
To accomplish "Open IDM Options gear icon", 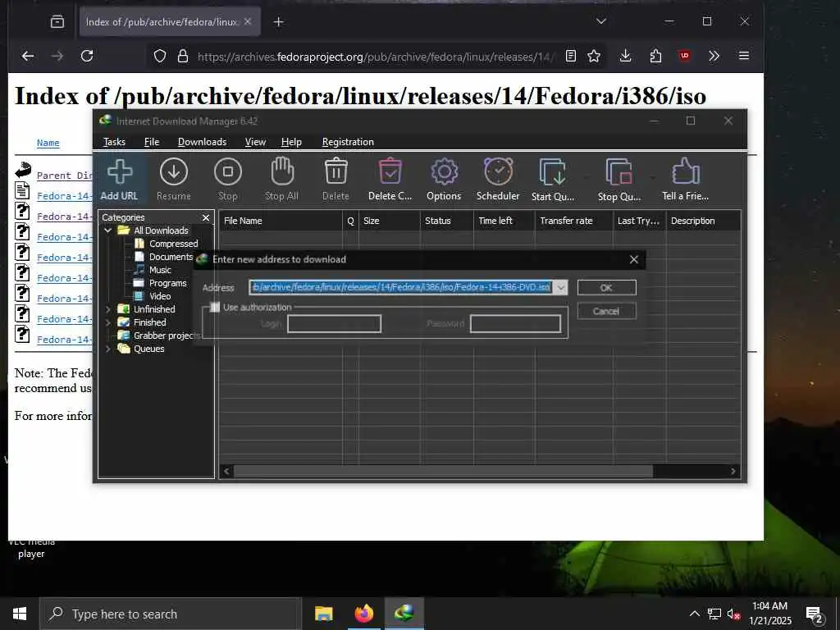I will (444, 179).
